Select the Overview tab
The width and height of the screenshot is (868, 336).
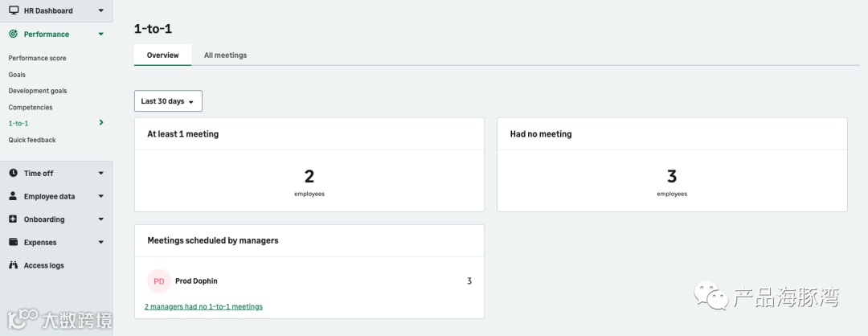162,55
